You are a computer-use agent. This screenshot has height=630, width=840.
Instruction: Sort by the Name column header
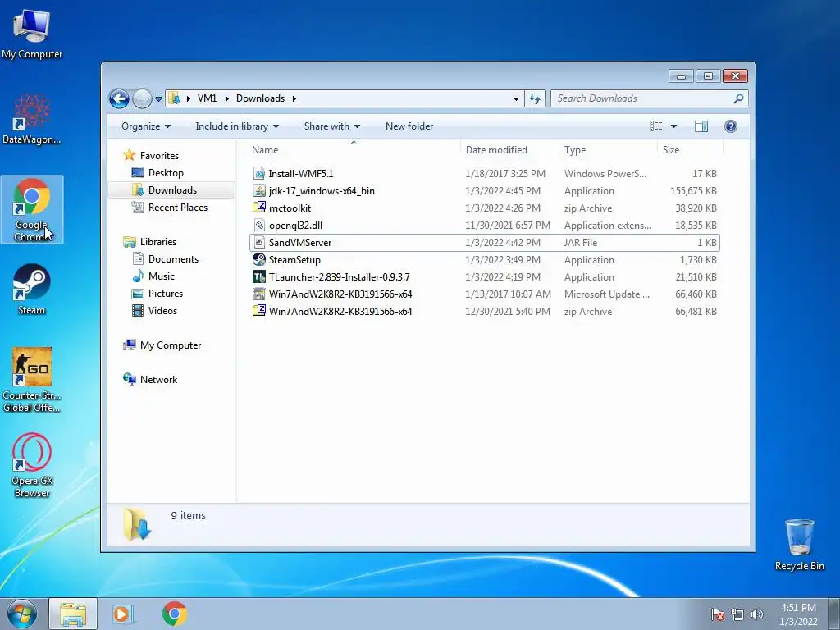(354, 150)
